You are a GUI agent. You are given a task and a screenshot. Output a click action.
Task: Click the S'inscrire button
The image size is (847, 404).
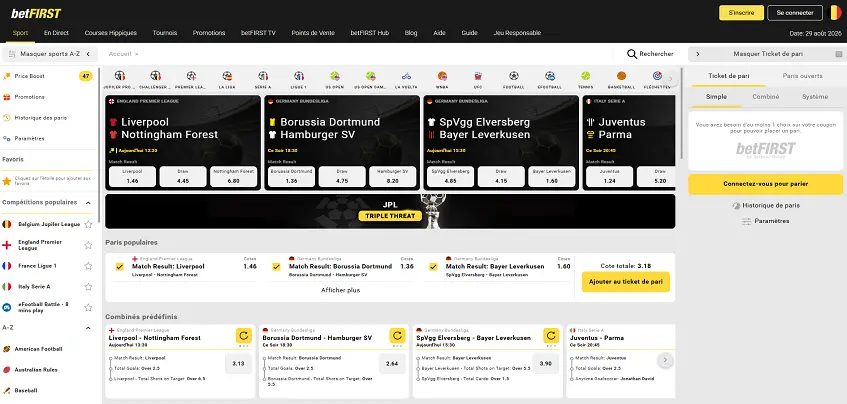[741, 12]
